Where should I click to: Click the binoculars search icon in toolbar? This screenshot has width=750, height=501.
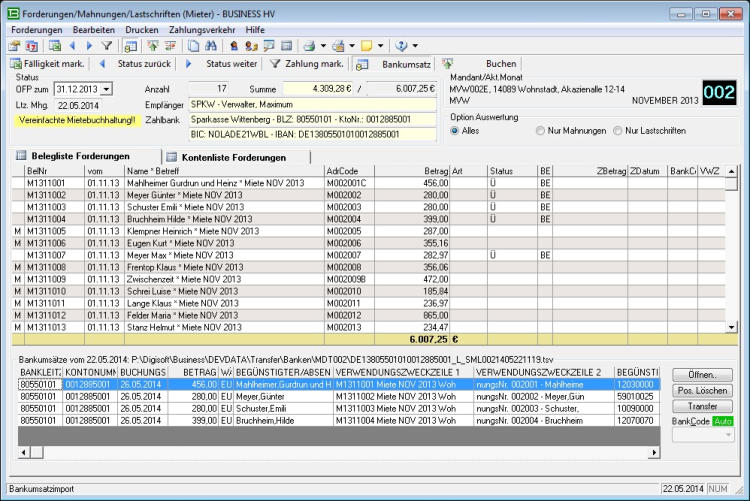pyautogui.click(x=212, y=46)
